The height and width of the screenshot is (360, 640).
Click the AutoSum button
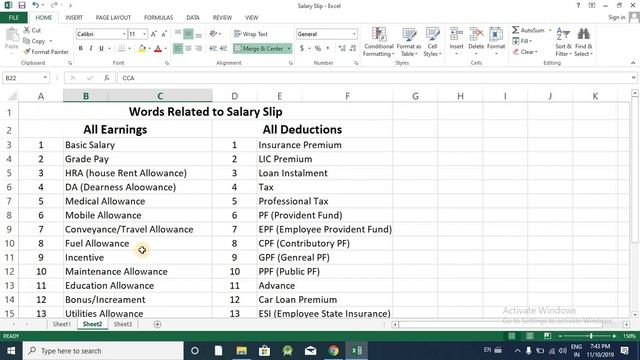click(x=529, y=30)
